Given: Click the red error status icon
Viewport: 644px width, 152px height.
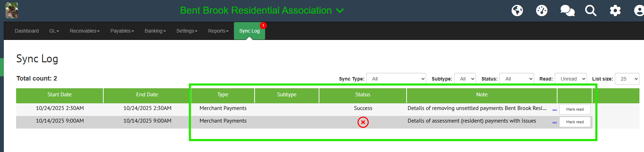Looking at the screenshot, I should (363, 122).
